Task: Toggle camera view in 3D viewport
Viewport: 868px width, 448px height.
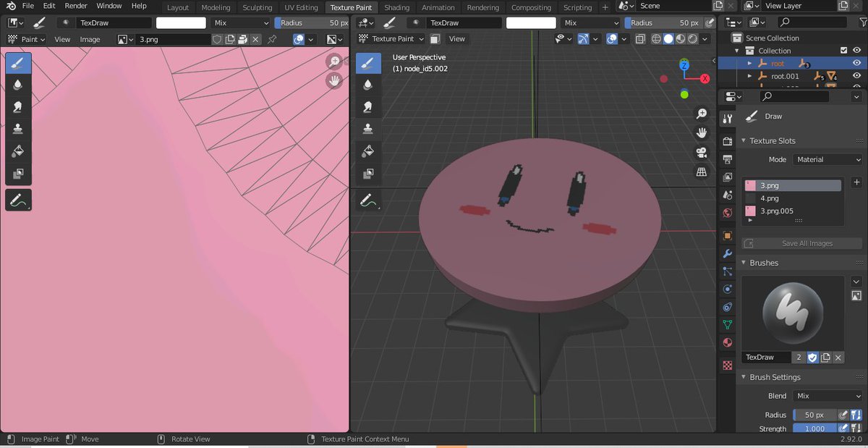Action: [x=701, y=153]
